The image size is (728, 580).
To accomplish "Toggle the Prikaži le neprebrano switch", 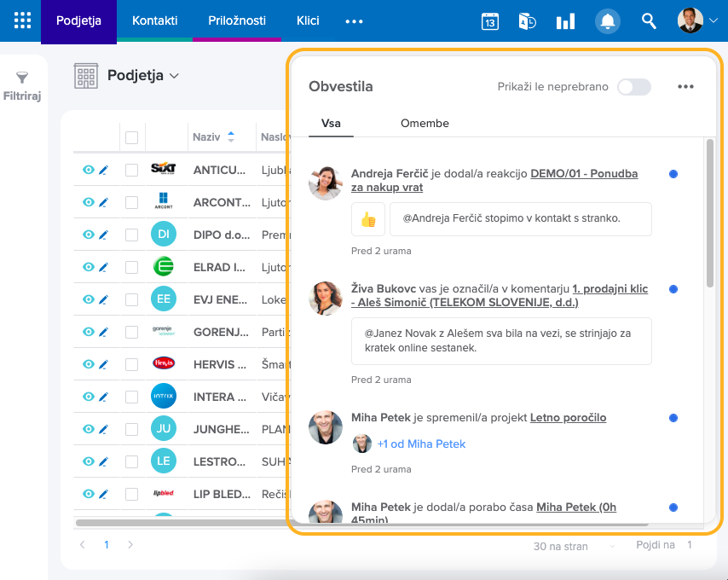I will (x=633, y=87).
